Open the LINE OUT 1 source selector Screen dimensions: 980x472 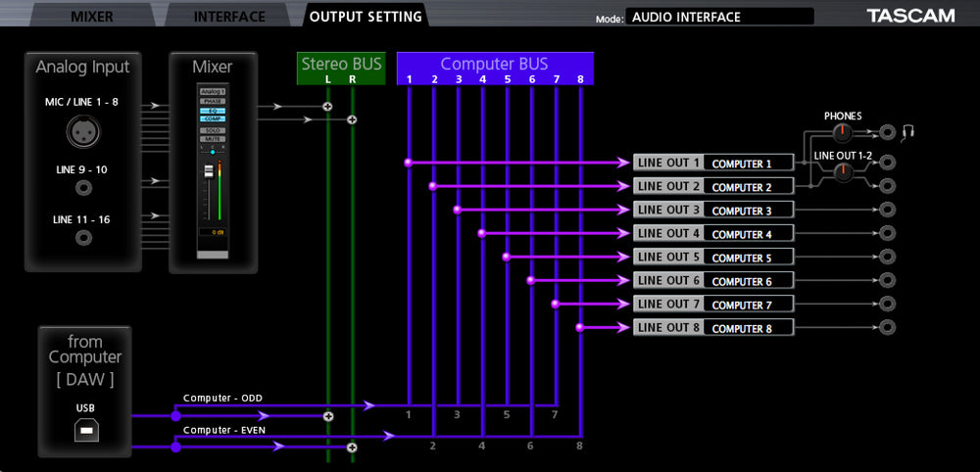750,164
